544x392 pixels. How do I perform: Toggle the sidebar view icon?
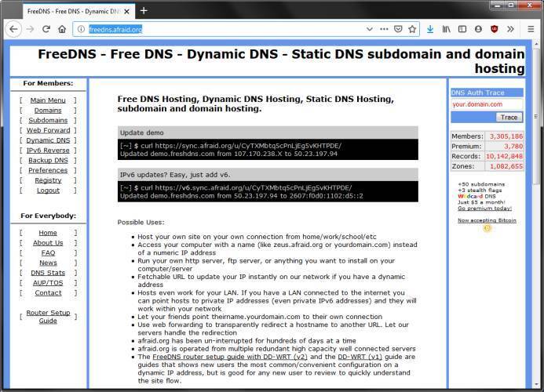(462, 29)
